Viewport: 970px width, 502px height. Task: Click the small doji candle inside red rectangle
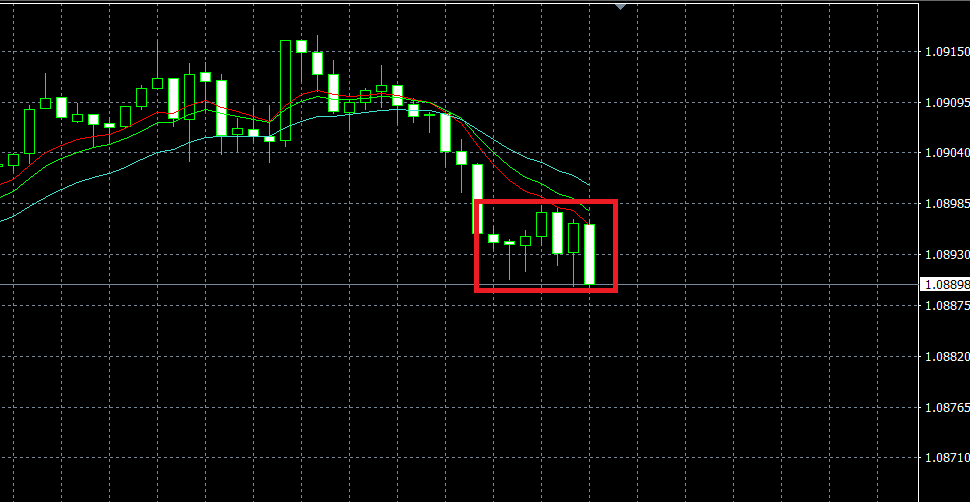pos(509,243)
